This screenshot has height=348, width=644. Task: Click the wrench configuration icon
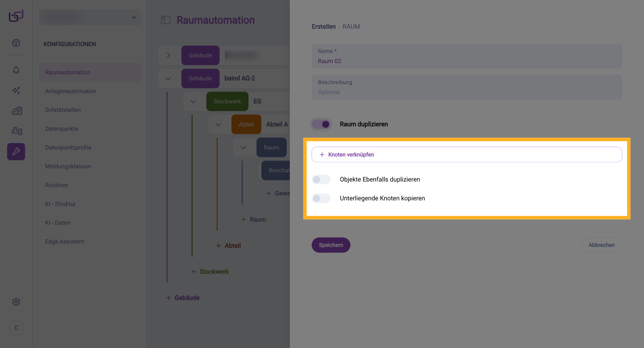(16, 152)
